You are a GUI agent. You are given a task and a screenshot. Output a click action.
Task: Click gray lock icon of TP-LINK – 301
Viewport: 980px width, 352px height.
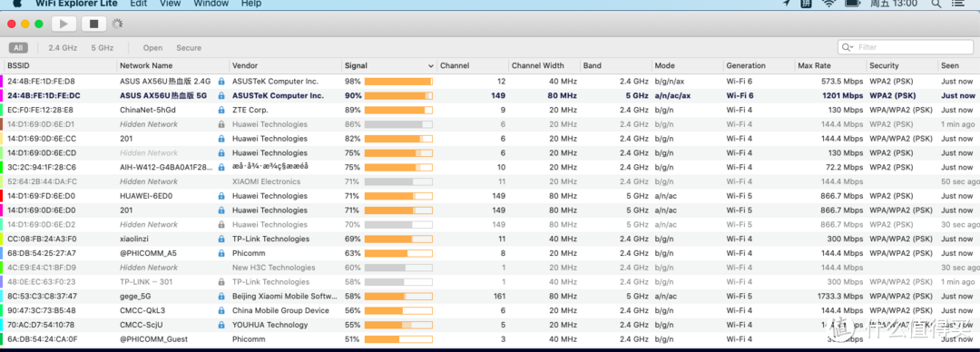pyautogui.click(x=221, y=282)
